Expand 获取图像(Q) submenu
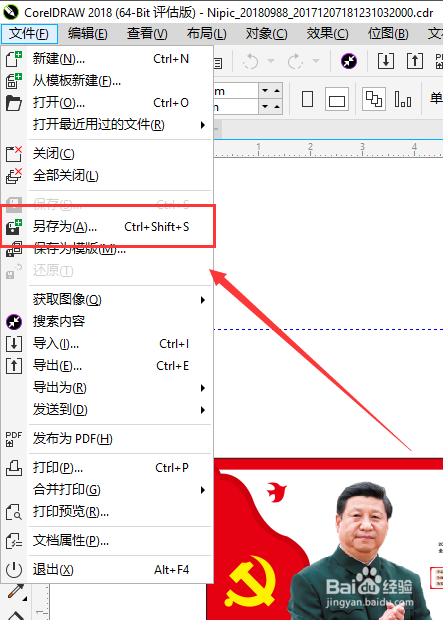Viewport: 443px width, 620px height. tap(107, 300)
